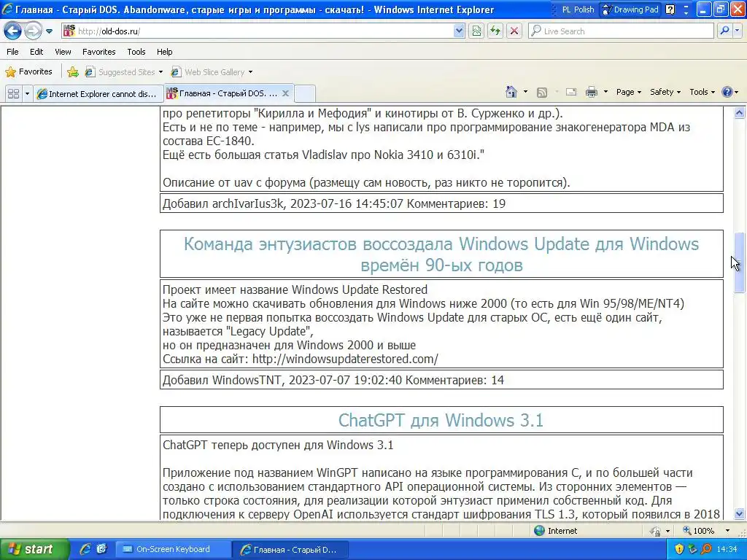
Task: Click the Internet zone status indicator
Action: click(555, 531)
